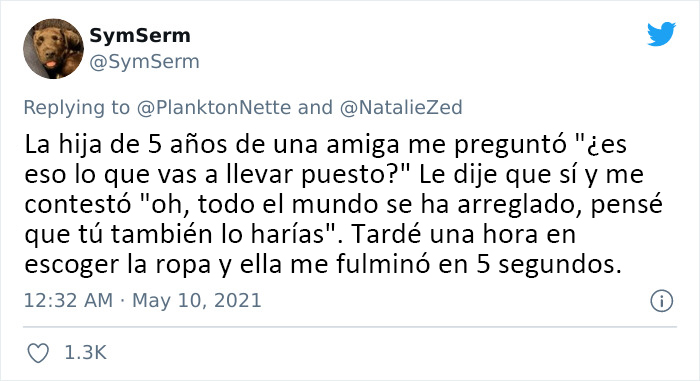Visit the @NatalieZed mention
Viewport: 700px width, 381px height.
401,108
